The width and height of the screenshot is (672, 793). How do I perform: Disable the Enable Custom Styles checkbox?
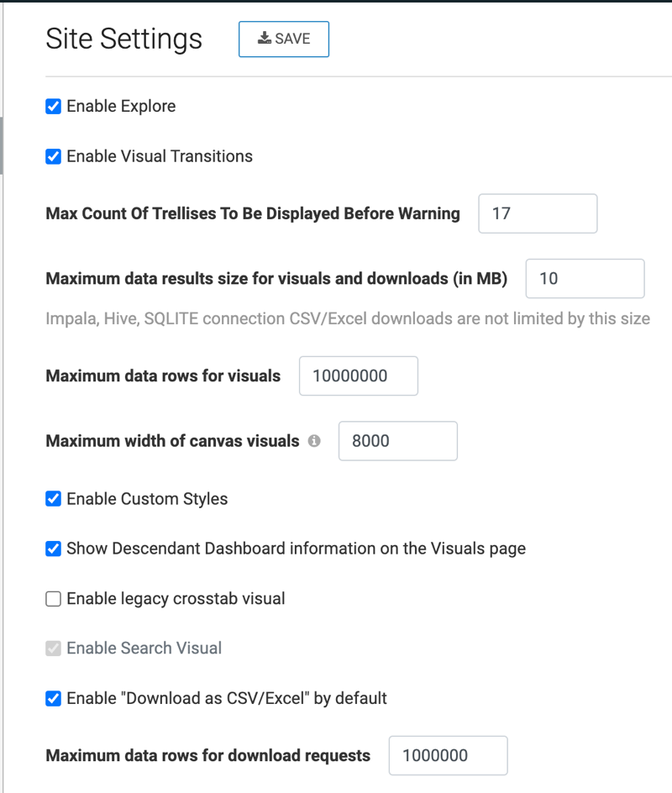pyautogui.click(x=53, y=499)
